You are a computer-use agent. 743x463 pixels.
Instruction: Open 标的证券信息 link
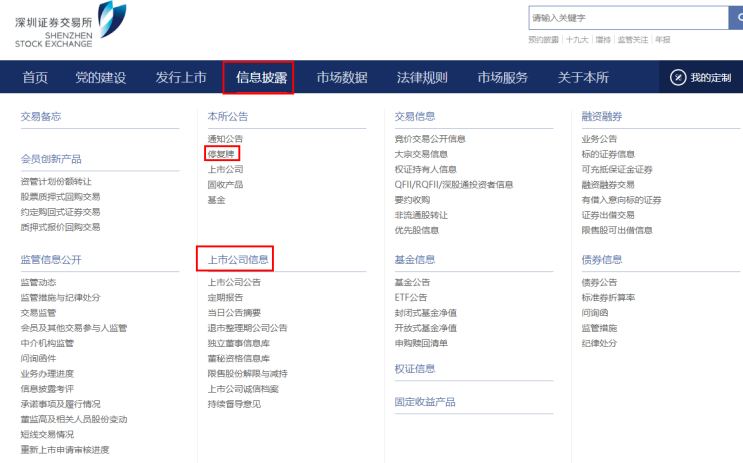608,154
